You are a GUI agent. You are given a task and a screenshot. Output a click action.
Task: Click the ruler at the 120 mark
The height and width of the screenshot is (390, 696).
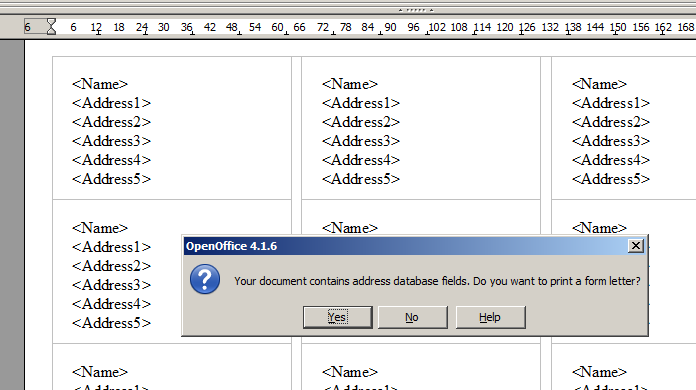[x=505, y=27]
